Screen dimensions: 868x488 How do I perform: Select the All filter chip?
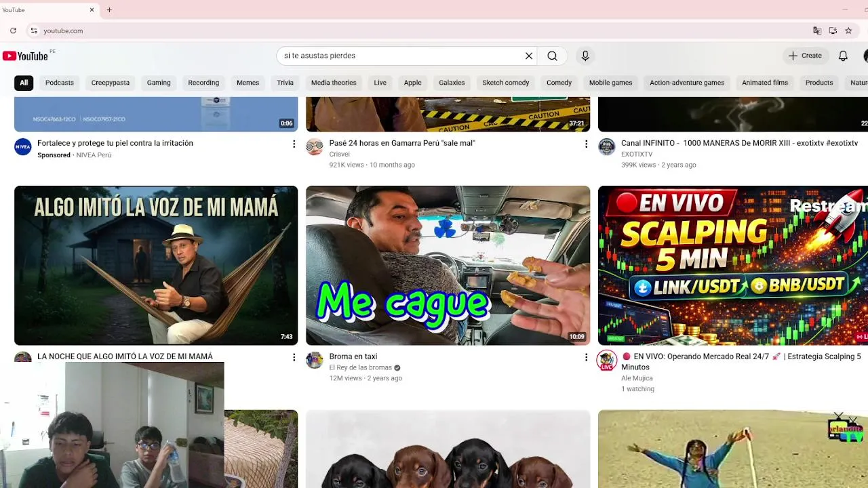pos(24,83)
